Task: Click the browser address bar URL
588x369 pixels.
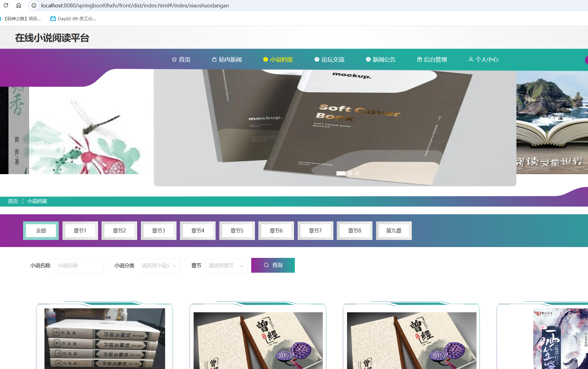Action: (x=135, y=5)
